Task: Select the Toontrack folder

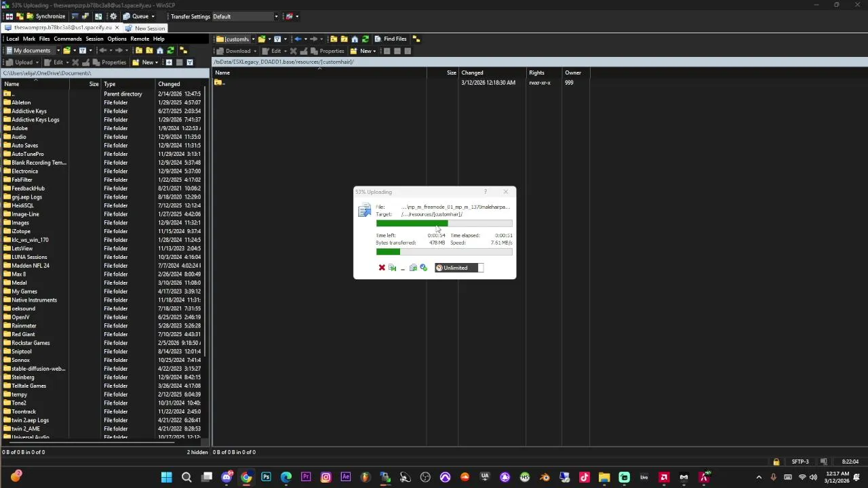Action: coord(24,411)
